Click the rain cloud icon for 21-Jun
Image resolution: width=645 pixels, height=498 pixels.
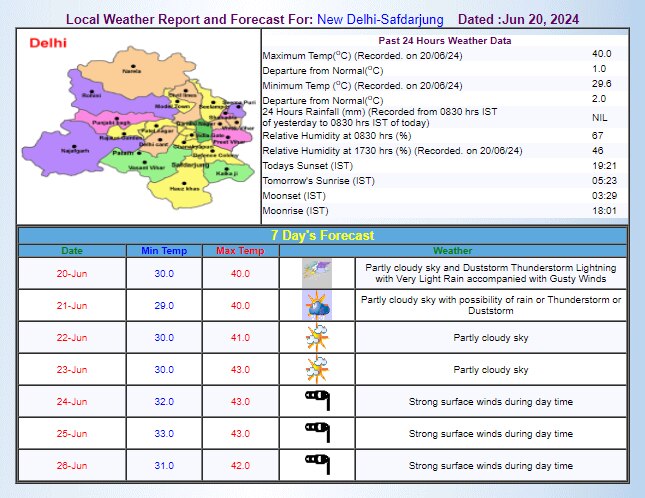(x=316, y=305)
